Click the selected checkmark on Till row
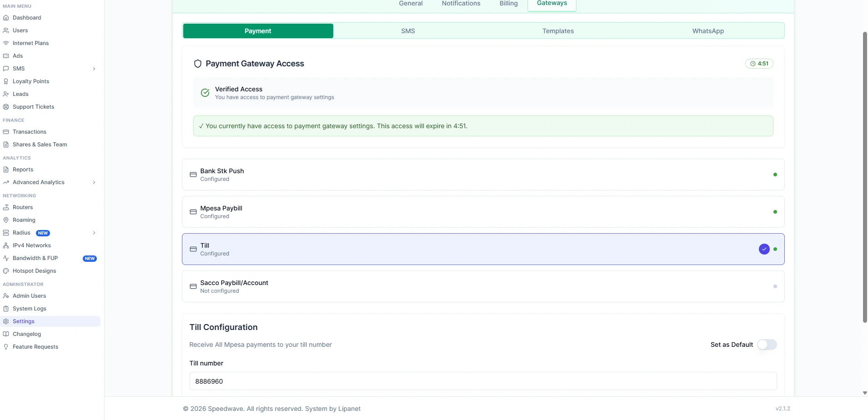 764,249
